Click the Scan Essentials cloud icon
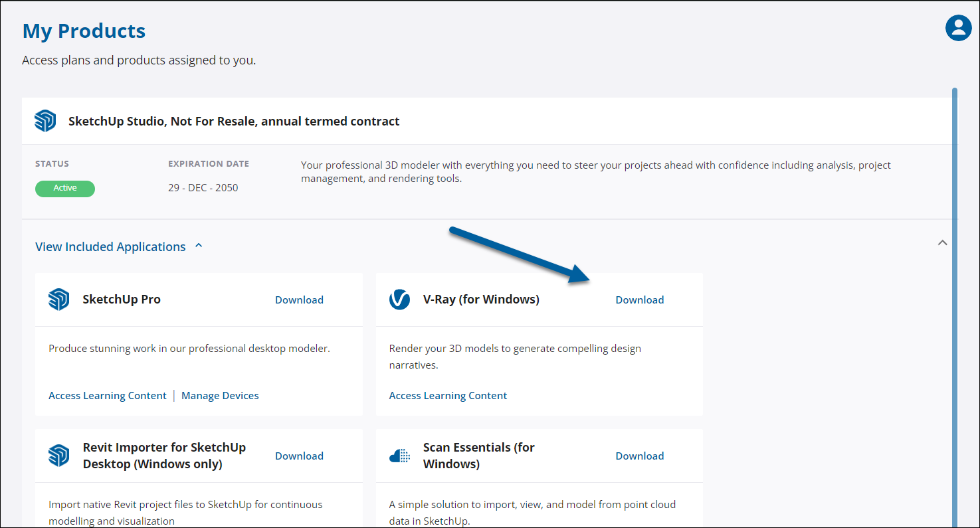The height and width of the screenshot is (528, 980). tap(399, 456)
